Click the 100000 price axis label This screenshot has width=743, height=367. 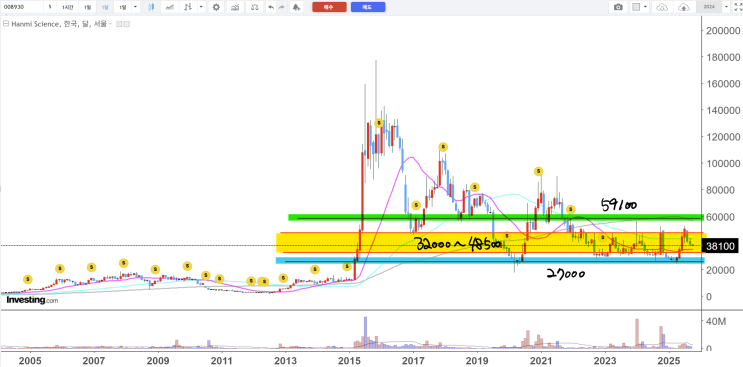click(x=723, y=163)
